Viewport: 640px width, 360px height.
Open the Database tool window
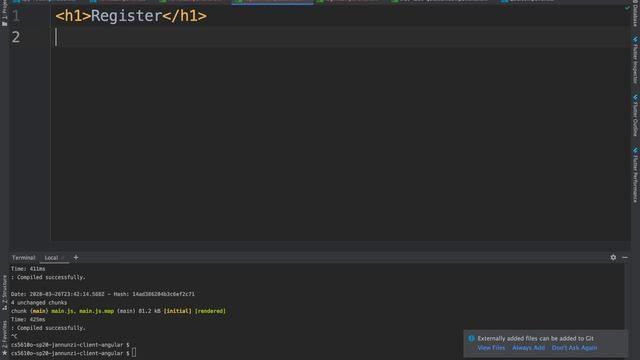click(x=635, y=14)
